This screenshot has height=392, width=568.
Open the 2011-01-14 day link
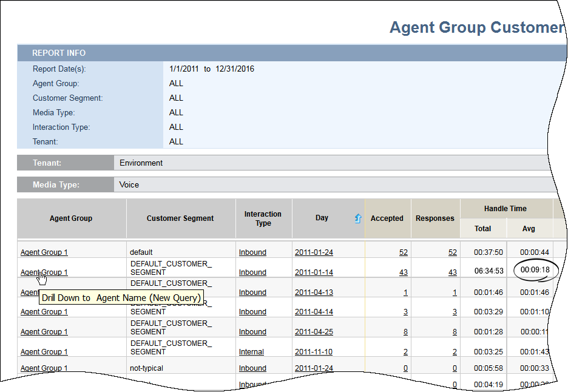pyautogui.click(x=314, y=272)
